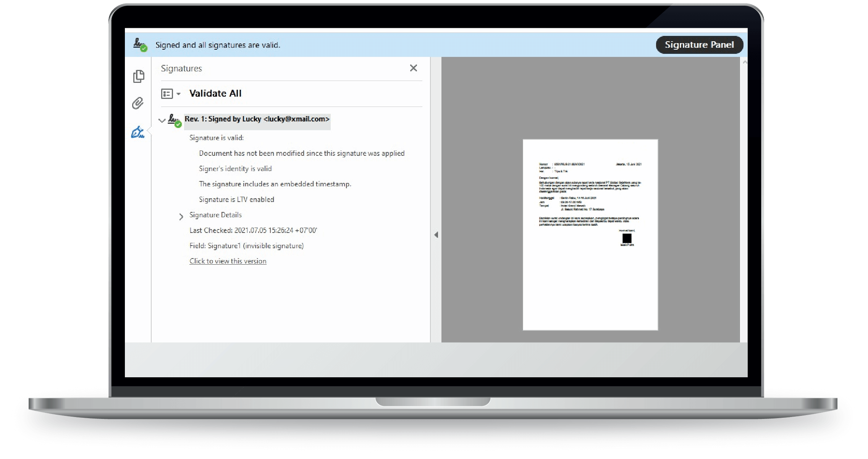
Task: Click the Signatures pen icon in sidebar
Action: [x=137, y=133]
